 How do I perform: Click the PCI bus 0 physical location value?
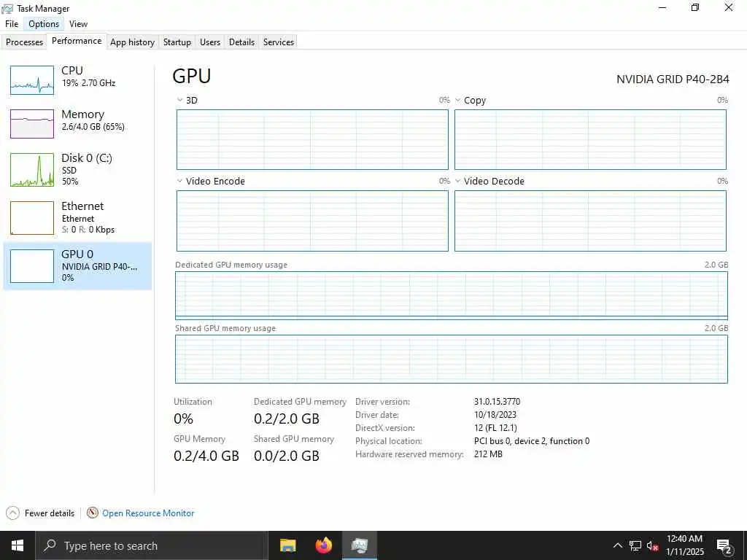pyautogui.click(x=532, y=441)
